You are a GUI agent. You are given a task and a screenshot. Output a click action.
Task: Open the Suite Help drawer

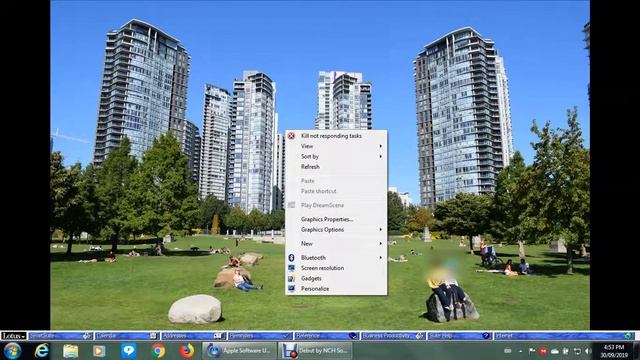pyautogui.click(x=460, y=336)
